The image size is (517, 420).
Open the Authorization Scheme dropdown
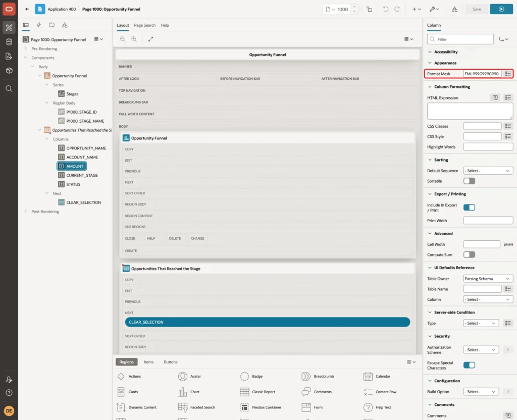click(x=481, y=350)
